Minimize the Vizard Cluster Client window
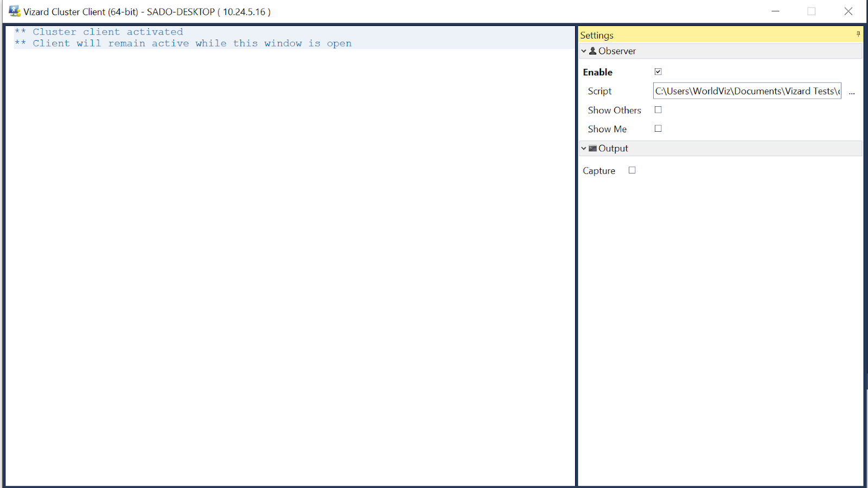The image size is (868, 488). (x=776, y=11)
